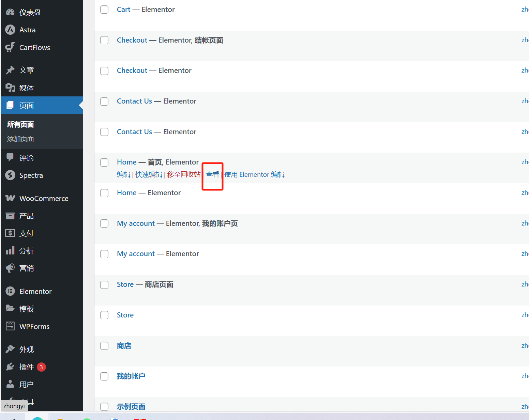Click the 媒体 media icon
The image size is (529, 420).
[x=10, y=88]
